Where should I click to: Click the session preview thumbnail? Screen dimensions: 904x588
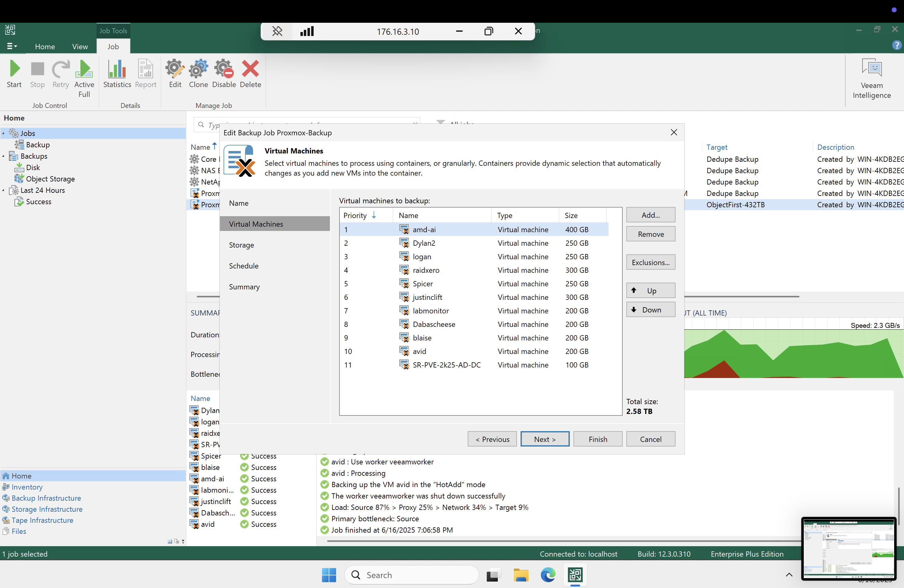pyautogui.click(x=849, y=549)
